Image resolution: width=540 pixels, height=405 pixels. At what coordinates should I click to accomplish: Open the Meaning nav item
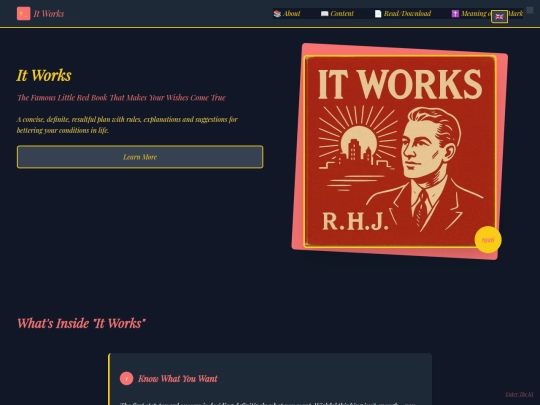coord(470,13)
